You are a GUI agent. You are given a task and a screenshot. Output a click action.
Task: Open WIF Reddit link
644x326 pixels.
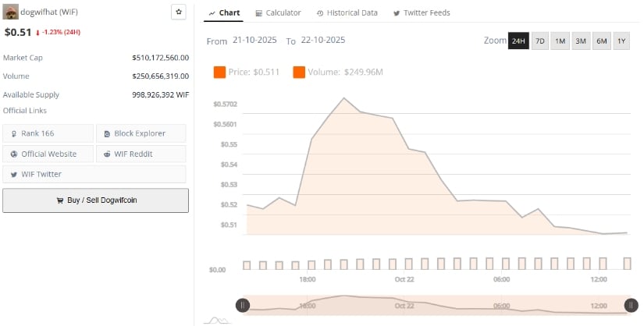(x=141, y=154)
